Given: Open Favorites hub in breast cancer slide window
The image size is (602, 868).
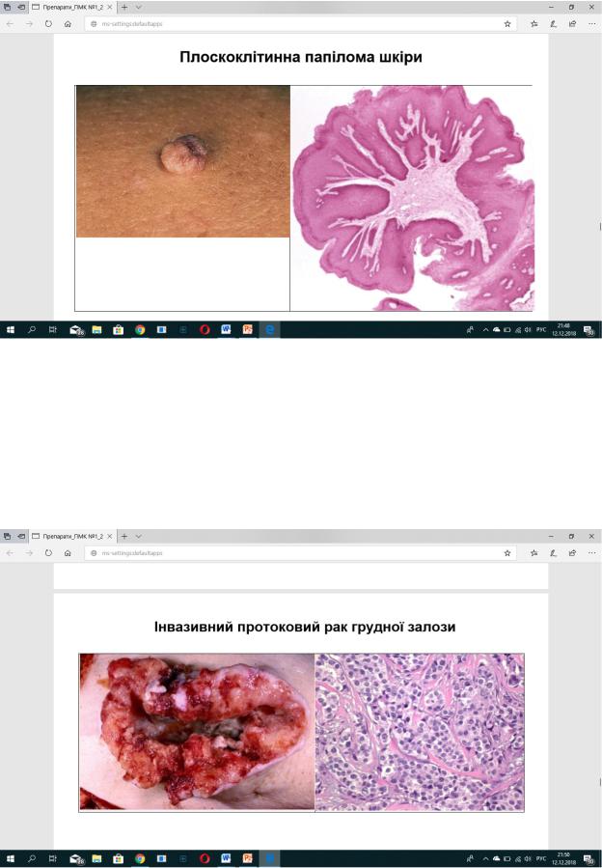Looking at the screenshot, I should [534, 553].
